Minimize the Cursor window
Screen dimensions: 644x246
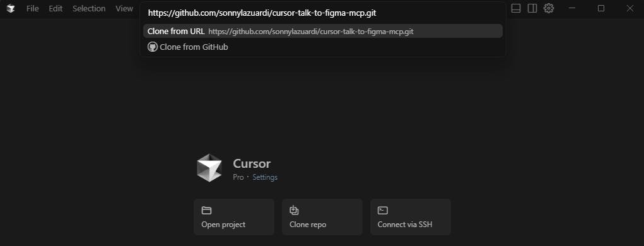571,8
